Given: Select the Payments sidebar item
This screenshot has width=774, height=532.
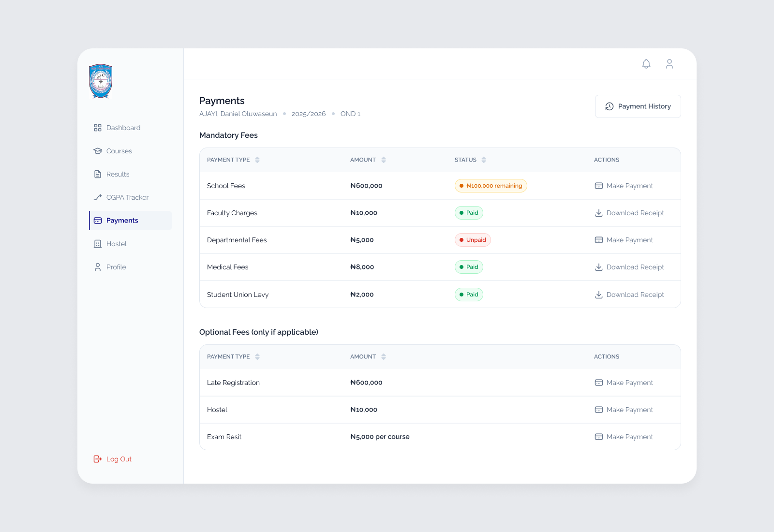Looking at the screenshot, I should pyautogui.click(x=131, y=221).
